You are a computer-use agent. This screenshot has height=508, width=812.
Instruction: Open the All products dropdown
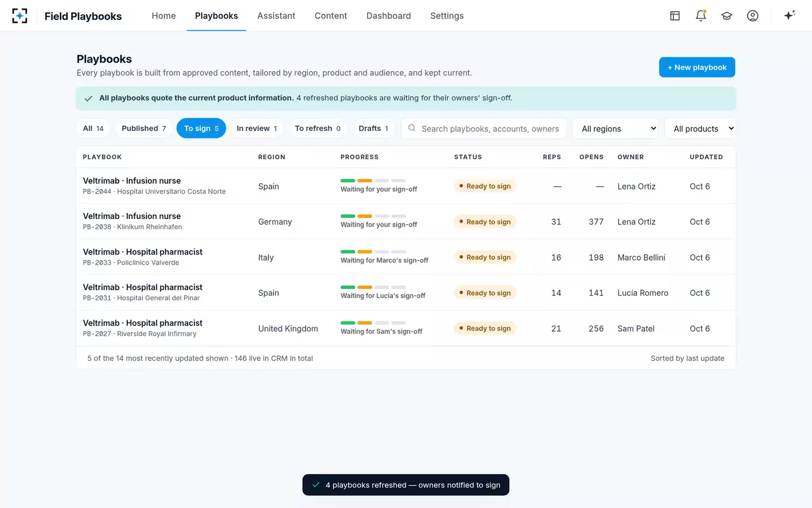[x=700, y=129]
